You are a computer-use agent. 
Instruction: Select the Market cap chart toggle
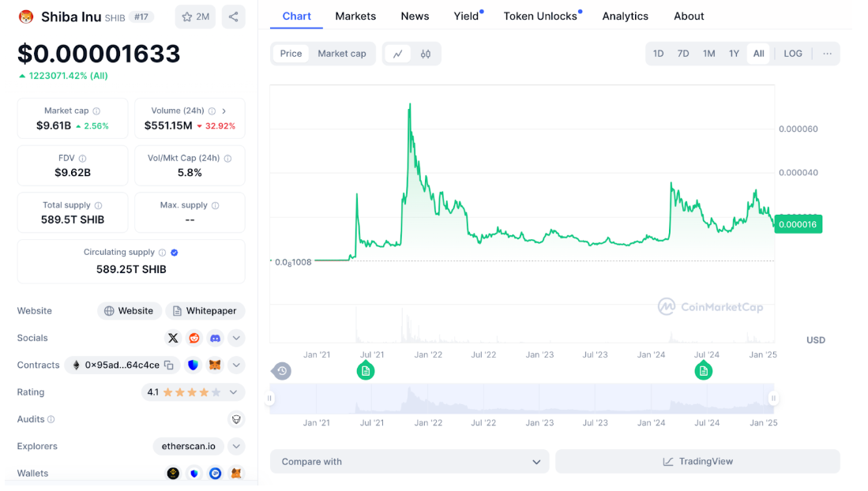point(342,54)
